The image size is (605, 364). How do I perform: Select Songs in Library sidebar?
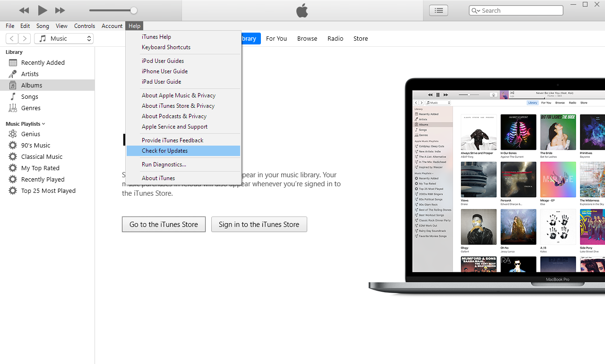[30, 96]
